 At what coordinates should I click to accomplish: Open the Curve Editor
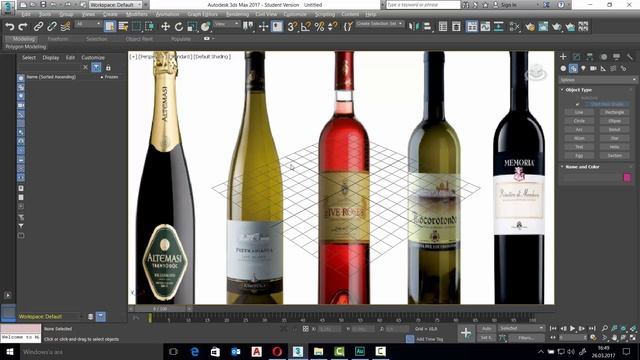tap(485, 27)
